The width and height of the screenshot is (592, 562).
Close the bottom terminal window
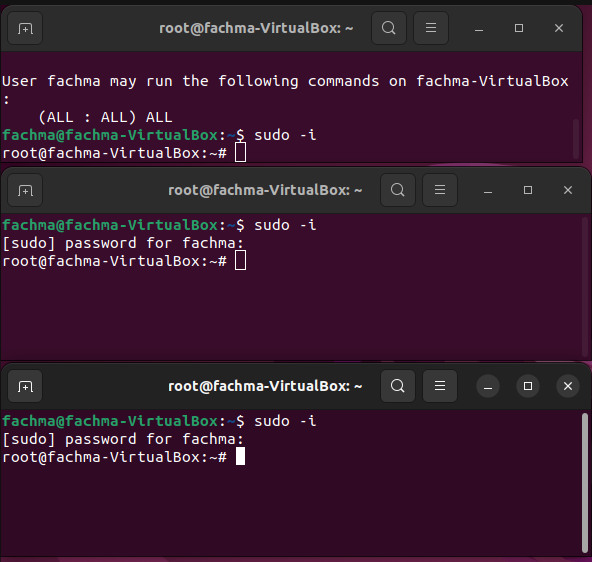coord(568,386)
